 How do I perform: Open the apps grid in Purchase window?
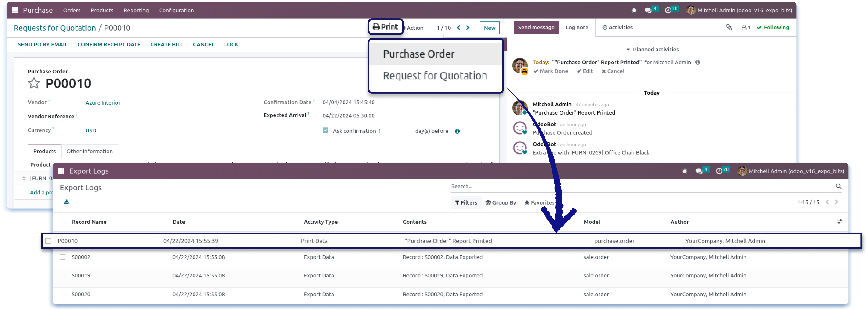click(15, 10)
